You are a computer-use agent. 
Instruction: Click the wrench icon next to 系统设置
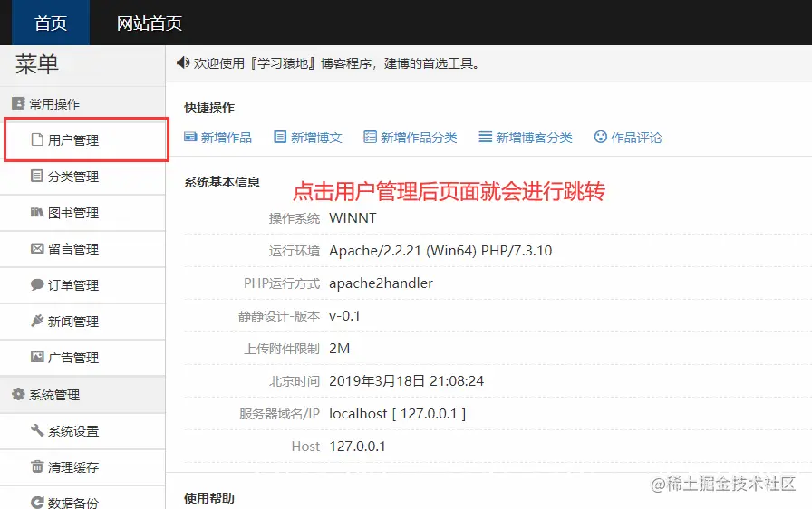(x=37, y=430)
